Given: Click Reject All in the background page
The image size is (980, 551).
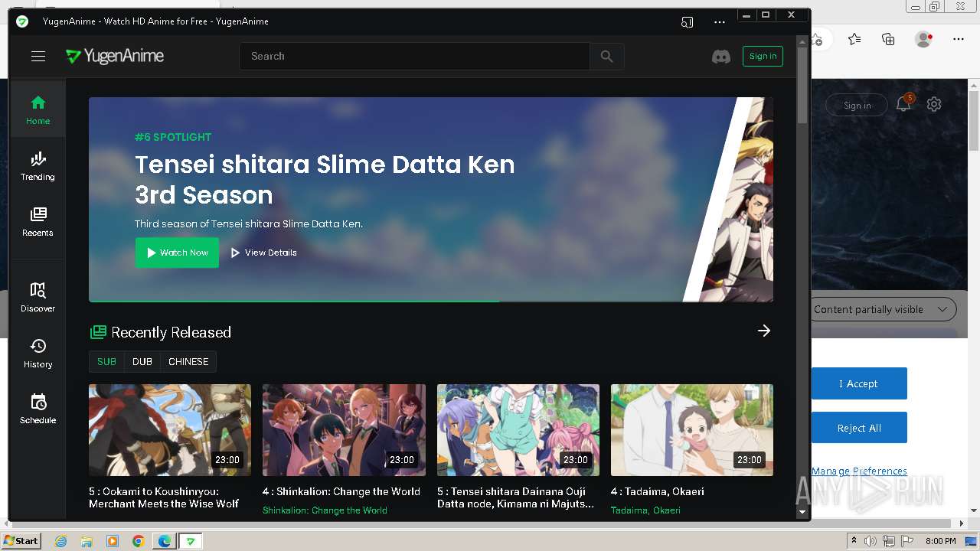Looking at the screenshot, I should click(858, 428).
